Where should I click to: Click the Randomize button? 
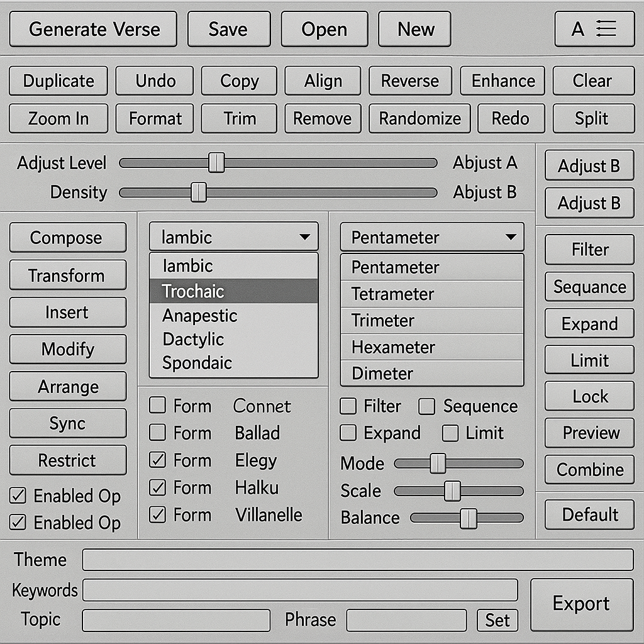pos(419,119)
